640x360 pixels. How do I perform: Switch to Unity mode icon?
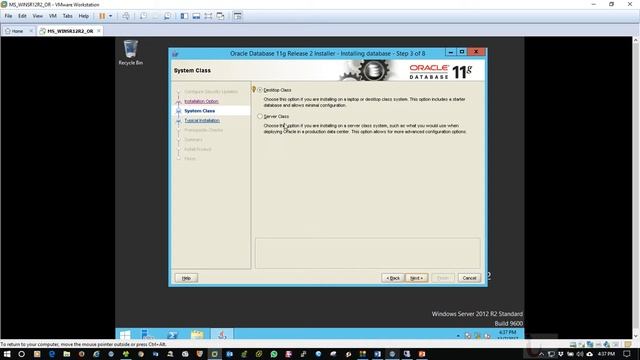(220, 16)
